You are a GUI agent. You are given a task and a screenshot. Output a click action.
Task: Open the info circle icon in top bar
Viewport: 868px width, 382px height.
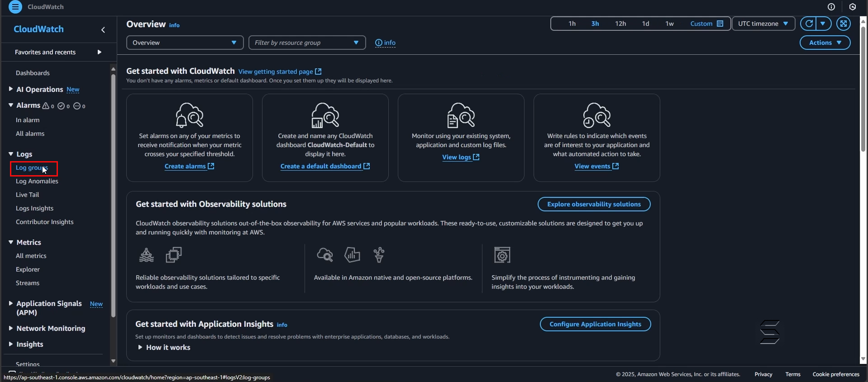pyautogui.click(x=831, y=7)
